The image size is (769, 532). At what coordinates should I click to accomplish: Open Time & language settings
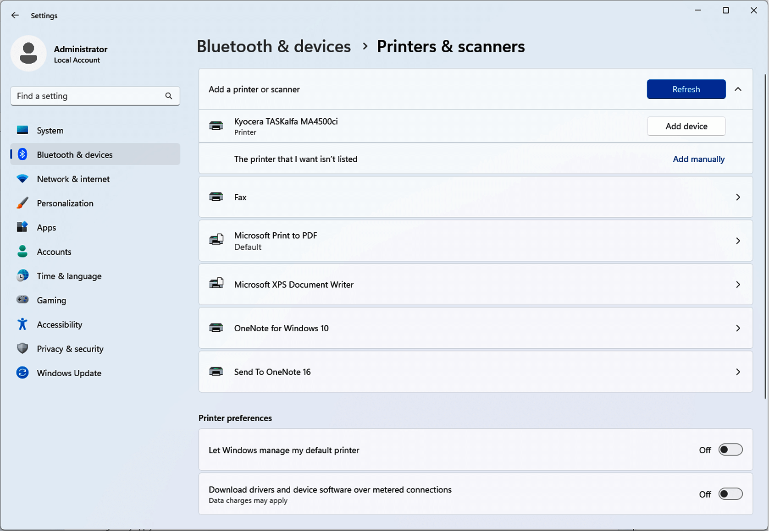(95, 276)
